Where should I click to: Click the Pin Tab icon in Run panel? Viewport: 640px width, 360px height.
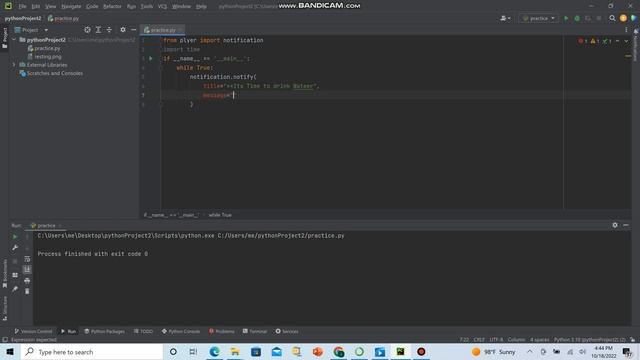pyautogui.click(x=15, y=289)
